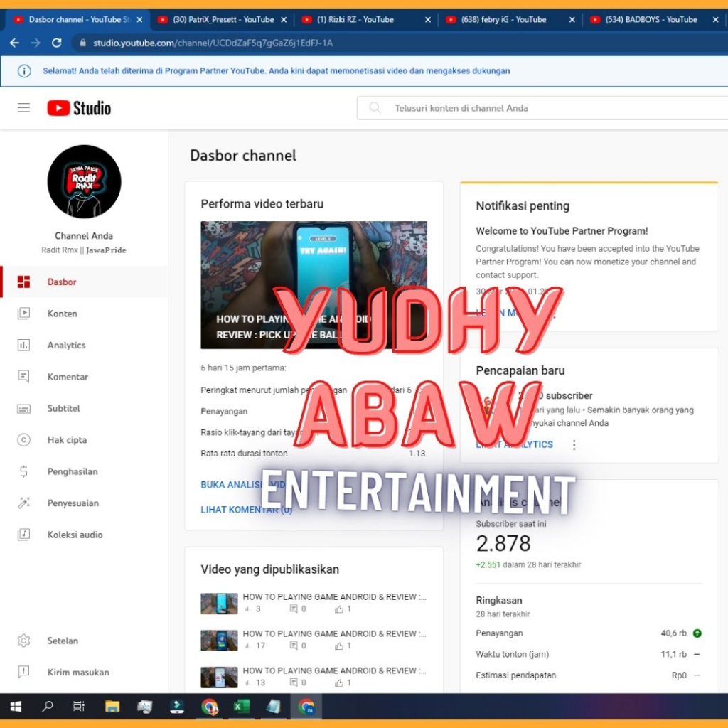Open the Setelan gear in the sidebar
The width and height of the screenshot is (728, 728).
coord(62,641)
